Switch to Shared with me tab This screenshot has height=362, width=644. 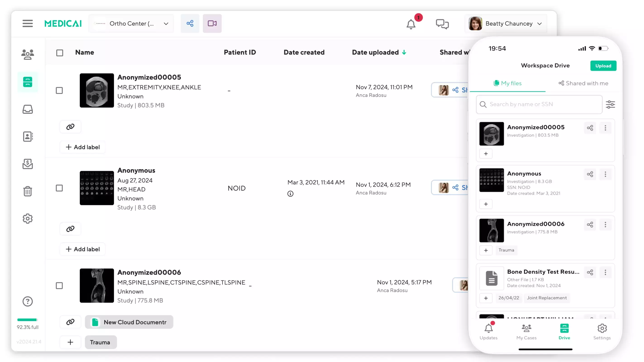[x=583, y=83]
